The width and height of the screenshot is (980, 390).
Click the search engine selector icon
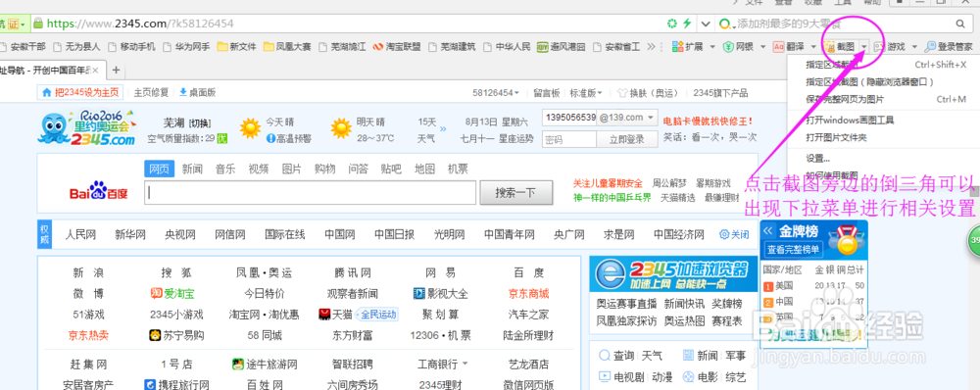pos(727,24)
